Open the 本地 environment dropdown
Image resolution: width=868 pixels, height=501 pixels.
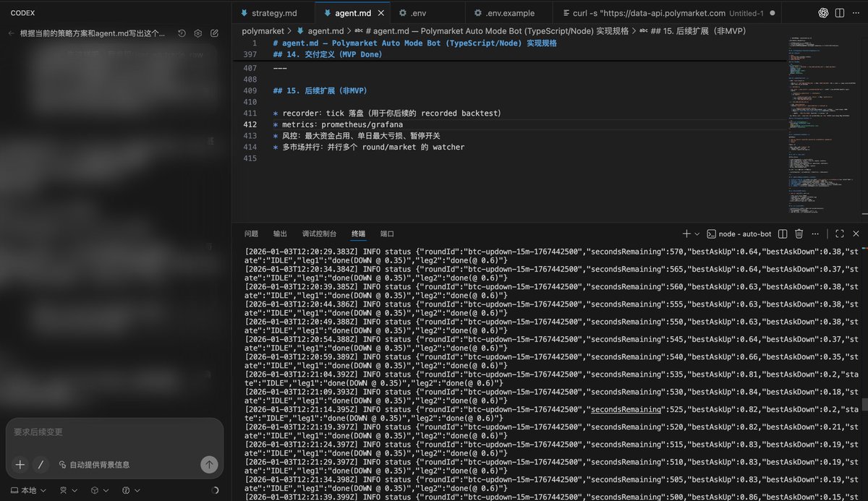28,490
